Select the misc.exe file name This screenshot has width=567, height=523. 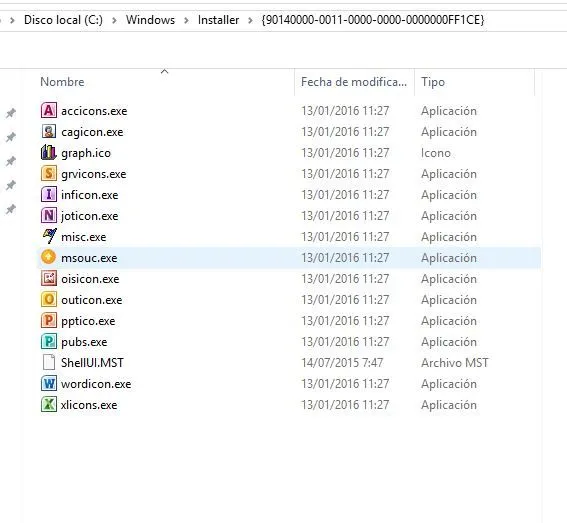(x=84, y=237)
